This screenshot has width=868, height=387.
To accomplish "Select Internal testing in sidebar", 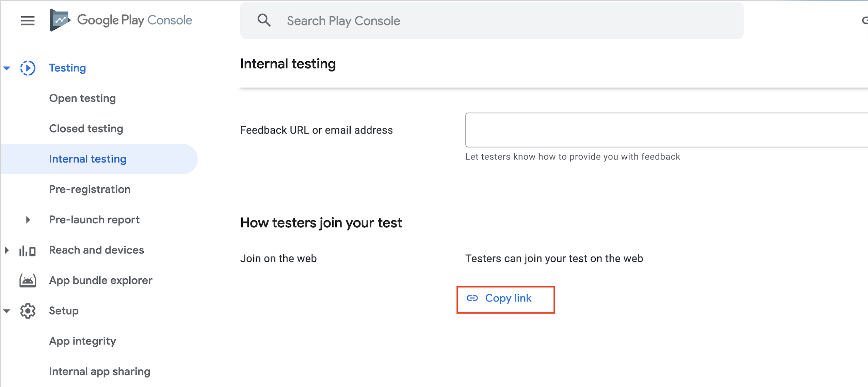I will coord(88,159).
